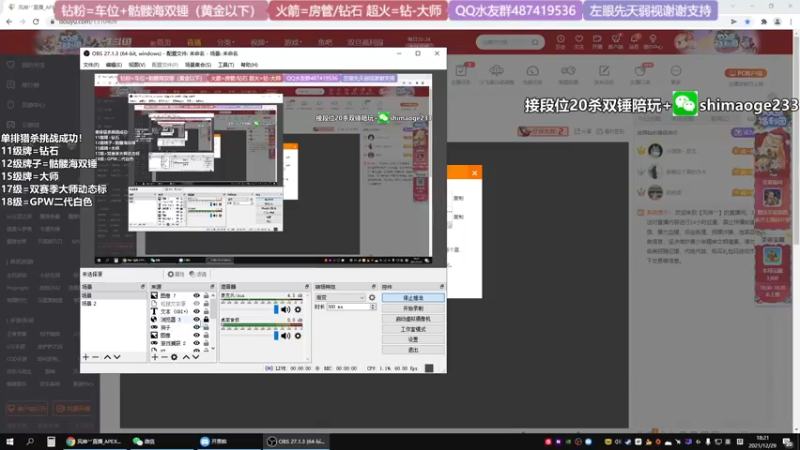
Task: Add a new scene with plus icon
Action: (x=86, y=357)
